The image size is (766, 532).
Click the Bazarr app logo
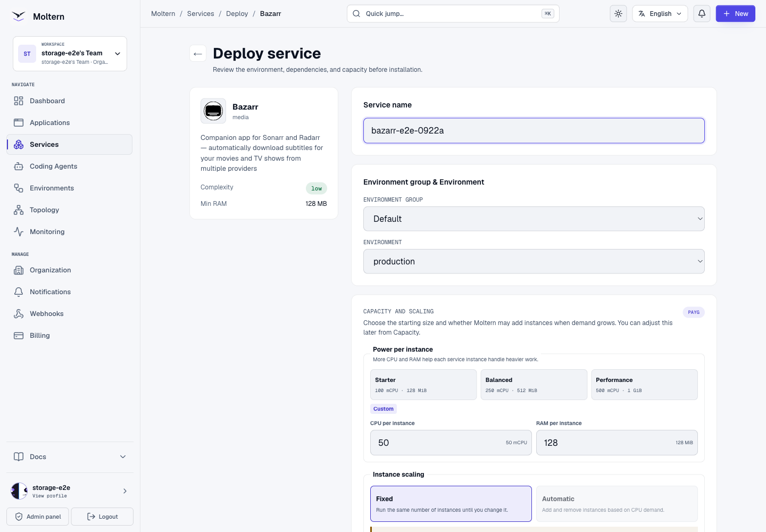click(x=213, y=111)
